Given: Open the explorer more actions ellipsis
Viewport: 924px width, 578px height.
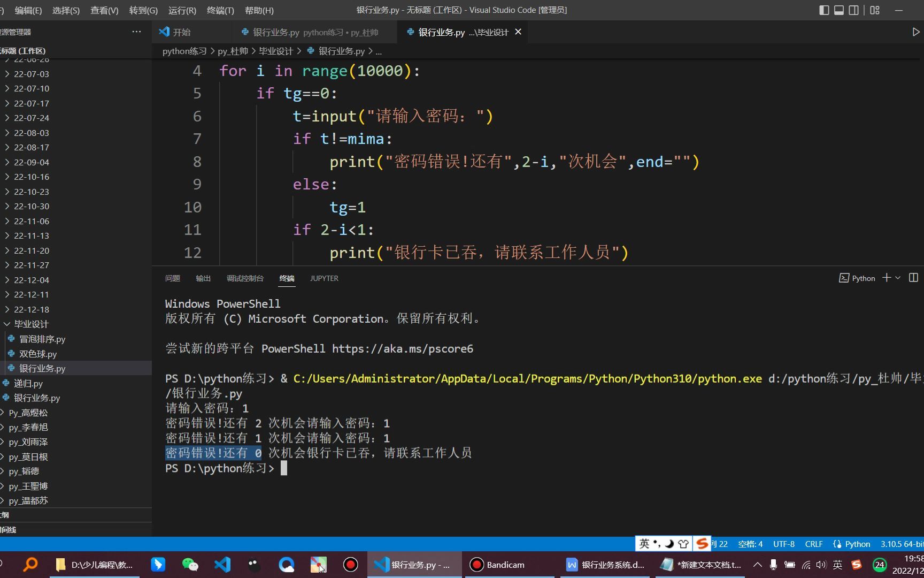Looking at the screenshot, I should click(136, 32).
